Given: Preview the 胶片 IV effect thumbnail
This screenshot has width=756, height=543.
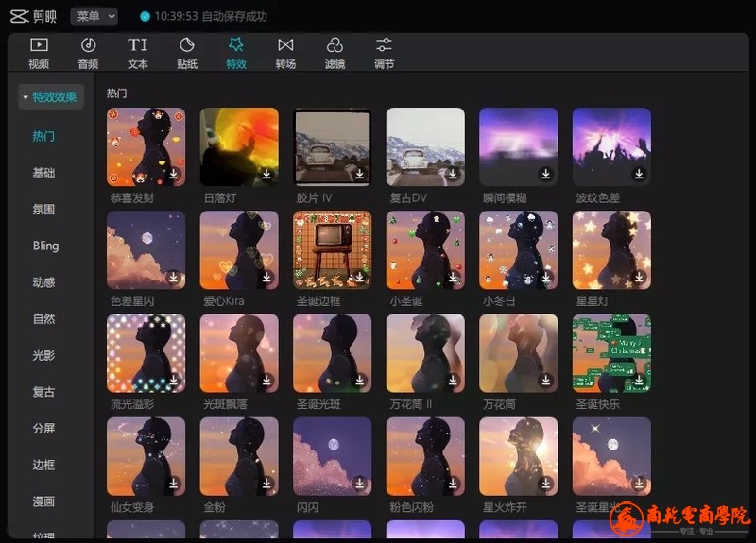Looking at the screenshot, I should 333,147.
